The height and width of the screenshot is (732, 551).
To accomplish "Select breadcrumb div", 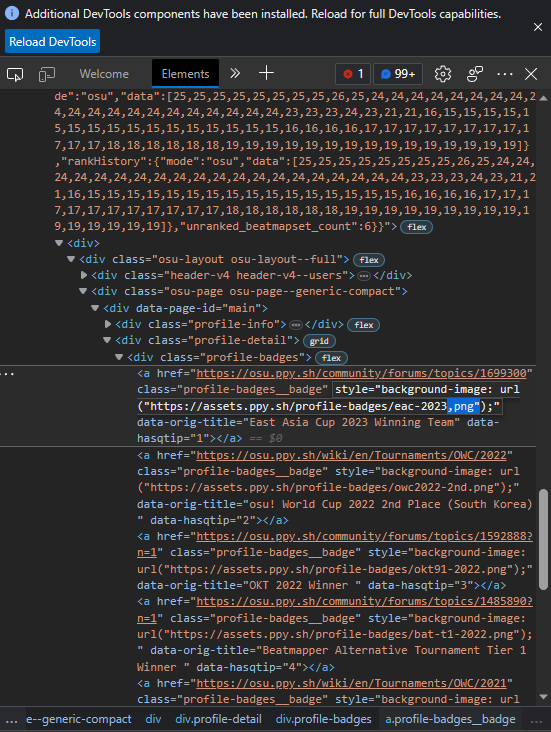I will tap(153, 719).
